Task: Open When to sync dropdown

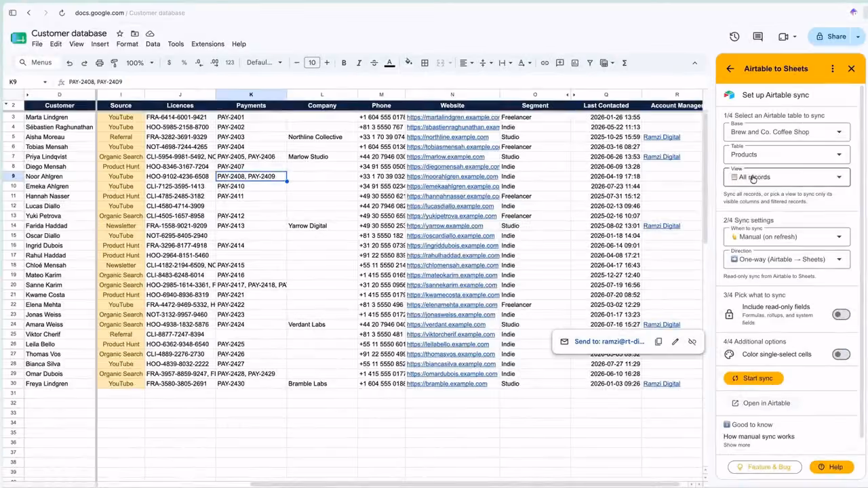Action: tap(787, 236)
